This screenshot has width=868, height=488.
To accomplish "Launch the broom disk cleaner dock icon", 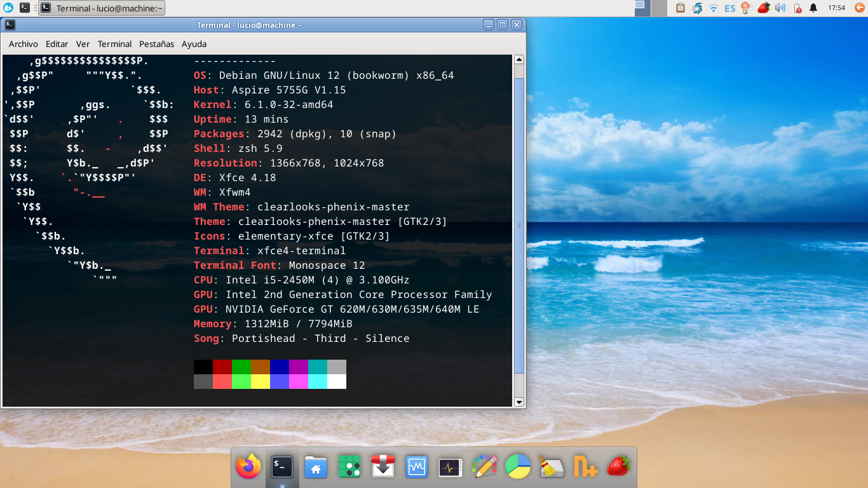I will tap(552, 467).
